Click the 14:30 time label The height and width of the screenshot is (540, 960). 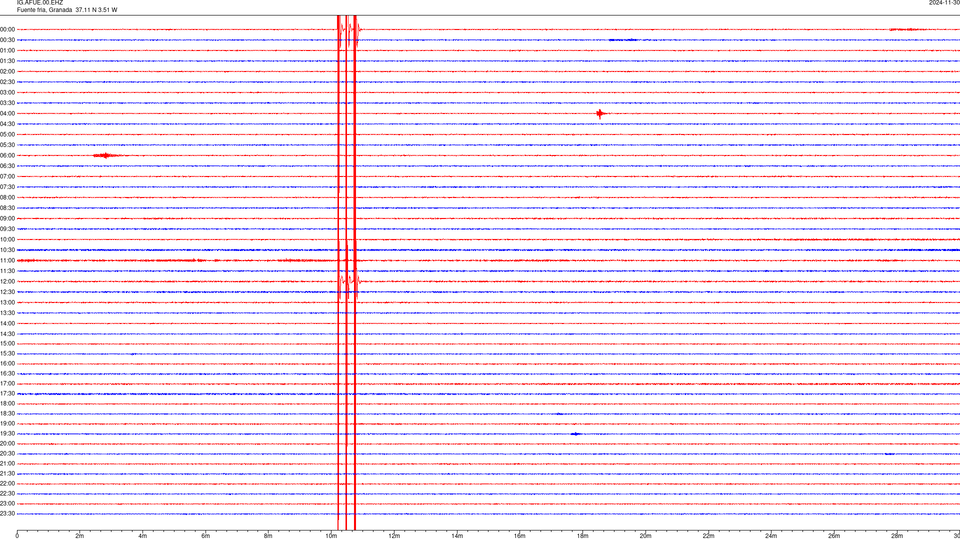pyautogui.click(x=7, y=334)
